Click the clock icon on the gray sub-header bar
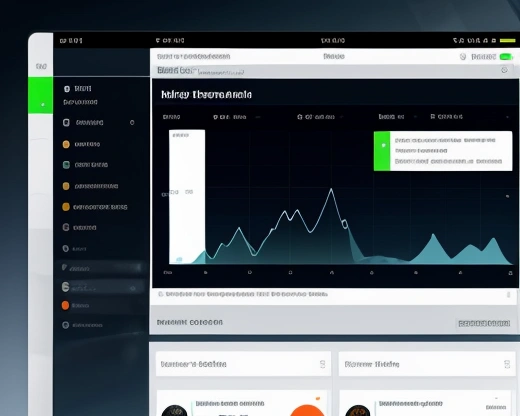 pos(504,70)
